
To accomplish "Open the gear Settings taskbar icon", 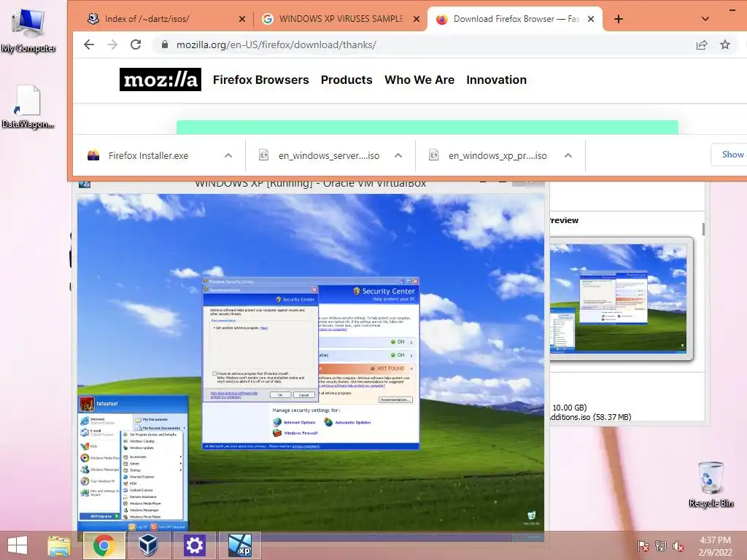I will point(194,545).
